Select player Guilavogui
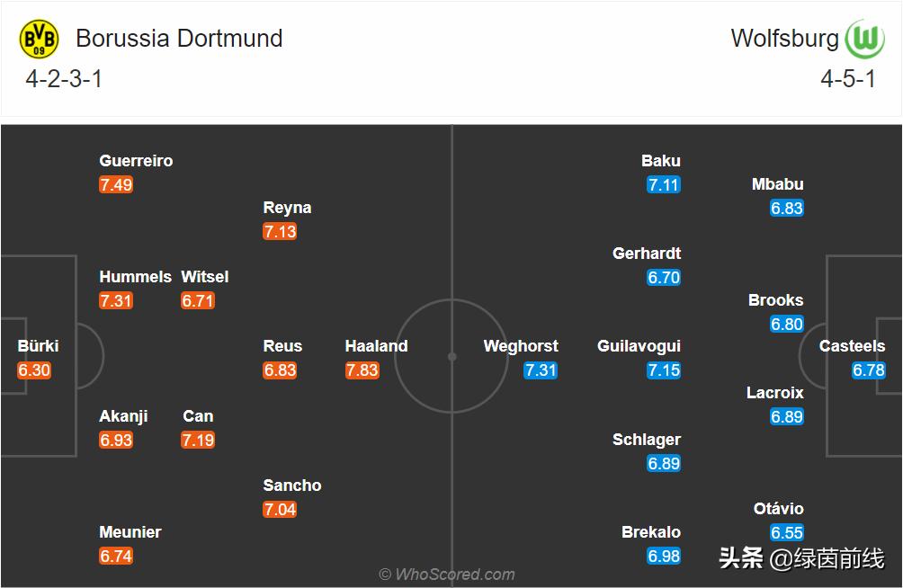 (x=639, y=346)
